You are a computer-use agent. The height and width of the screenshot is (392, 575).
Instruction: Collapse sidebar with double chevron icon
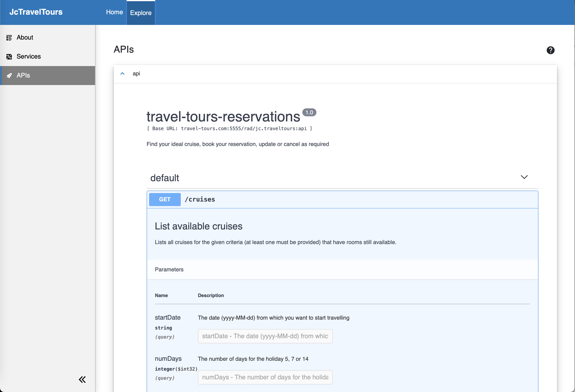click(x=82, y=379)
